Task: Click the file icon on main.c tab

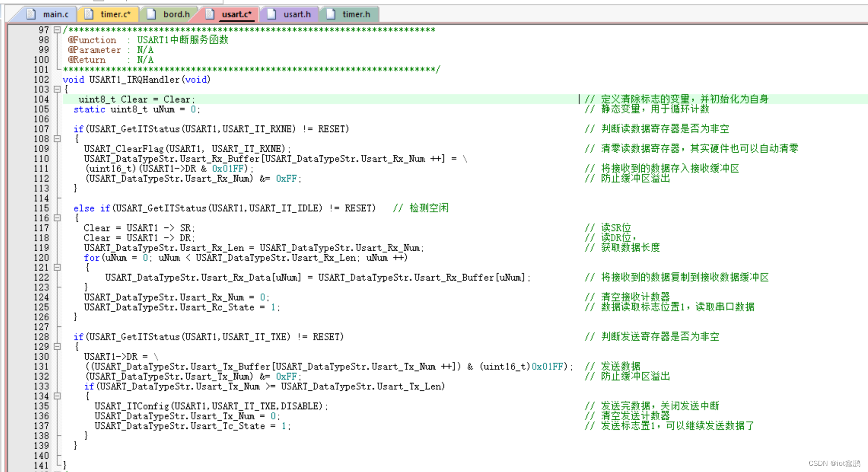Action: coord(31,14)
